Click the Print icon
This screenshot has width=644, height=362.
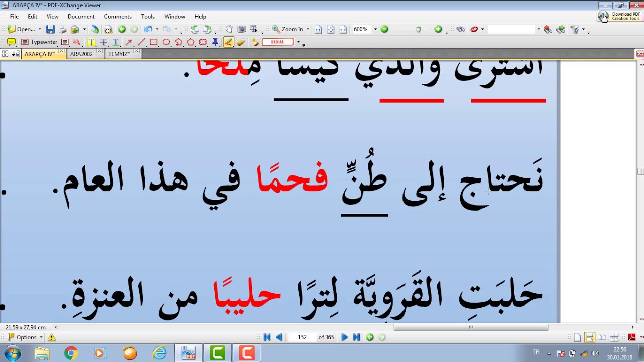pos(62,29)
